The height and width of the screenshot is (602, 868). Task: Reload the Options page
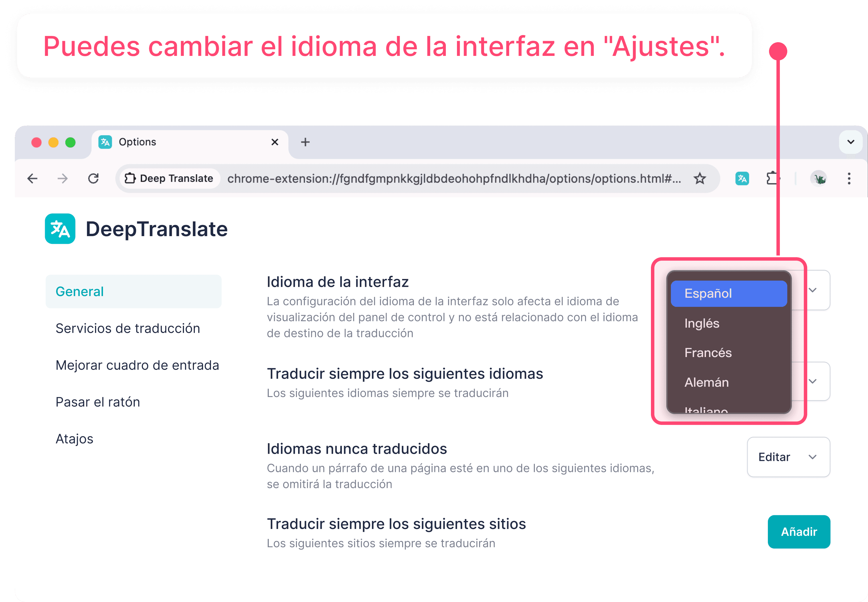(x=93, y=179)
